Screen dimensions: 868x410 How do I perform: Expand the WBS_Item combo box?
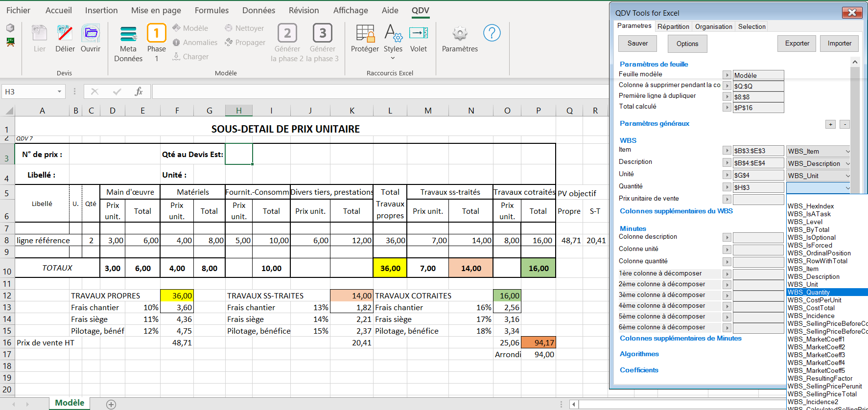[847, 152]
